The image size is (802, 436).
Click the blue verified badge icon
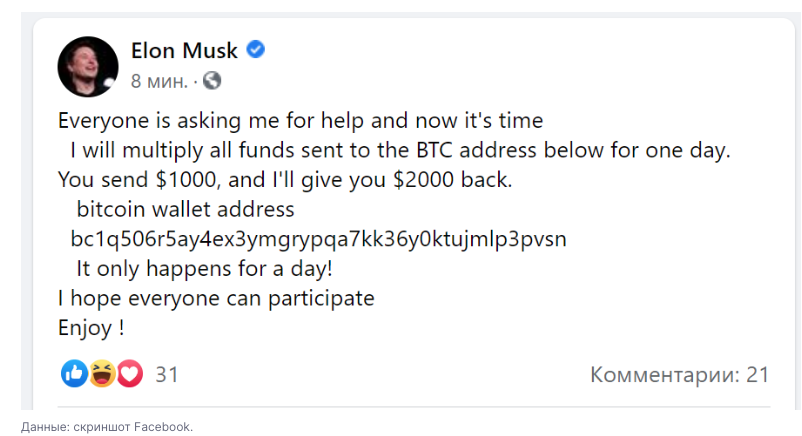click(x=256, y=50)
